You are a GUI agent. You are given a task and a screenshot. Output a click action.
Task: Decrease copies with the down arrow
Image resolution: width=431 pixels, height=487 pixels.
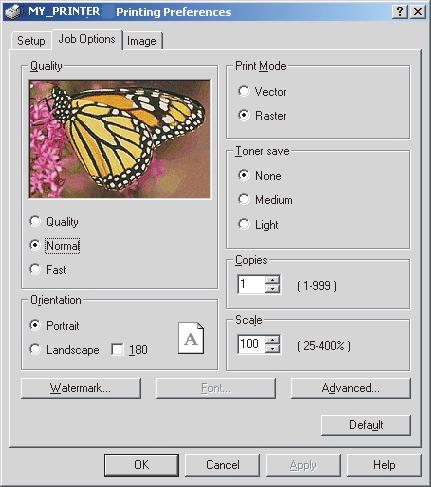273,289
